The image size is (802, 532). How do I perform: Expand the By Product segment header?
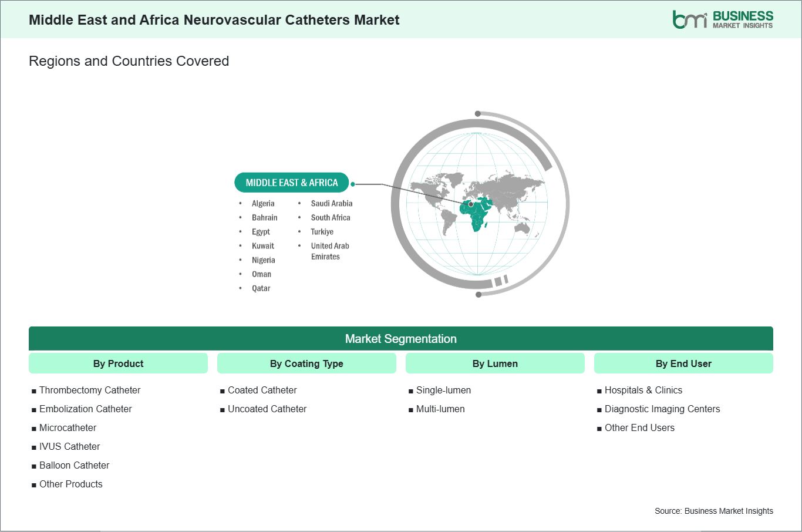[118, 363]
